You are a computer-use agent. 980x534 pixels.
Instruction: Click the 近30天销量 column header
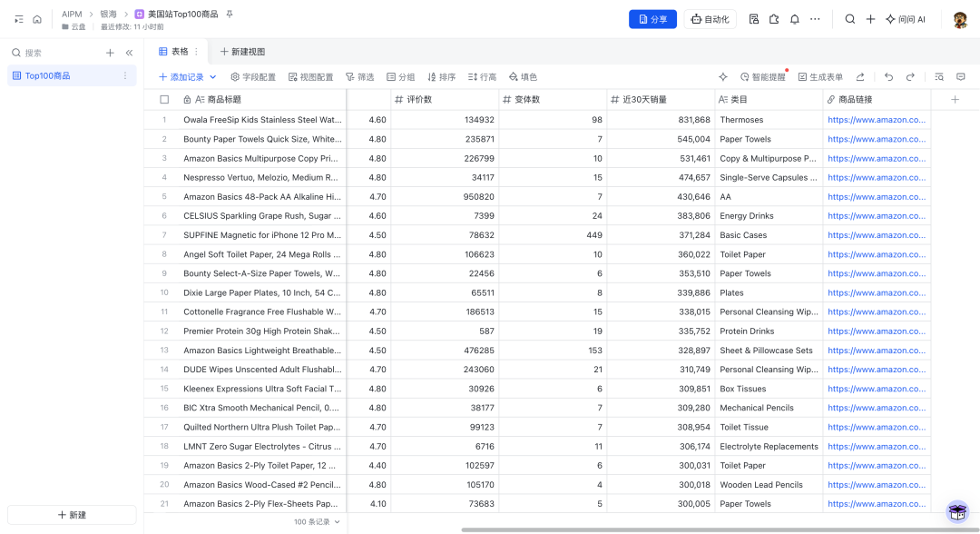tap(661, 99)
